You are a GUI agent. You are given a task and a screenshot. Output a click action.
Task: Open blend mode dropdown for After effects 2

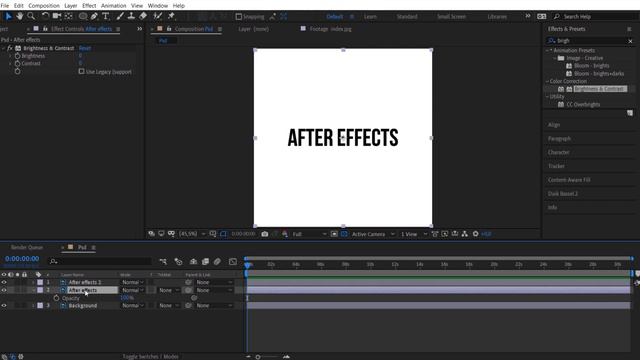pyautogui.click(x=133, y=282)
